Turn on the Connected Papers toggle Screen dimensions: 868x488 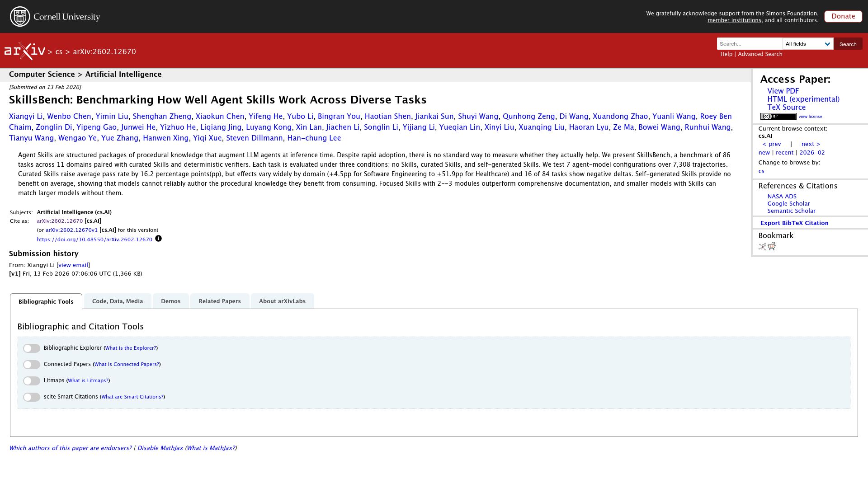click(32, 365)
